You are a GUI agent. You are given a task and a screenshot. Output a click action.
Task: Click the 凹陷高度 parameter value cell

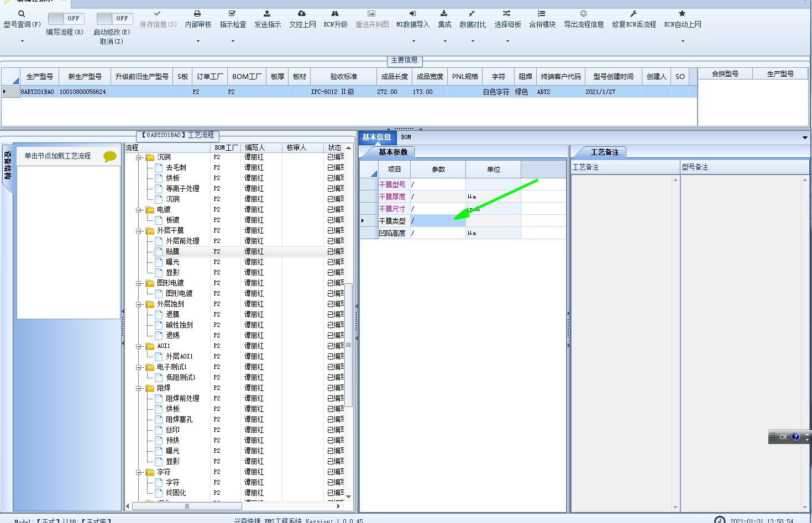pos(438,233)
